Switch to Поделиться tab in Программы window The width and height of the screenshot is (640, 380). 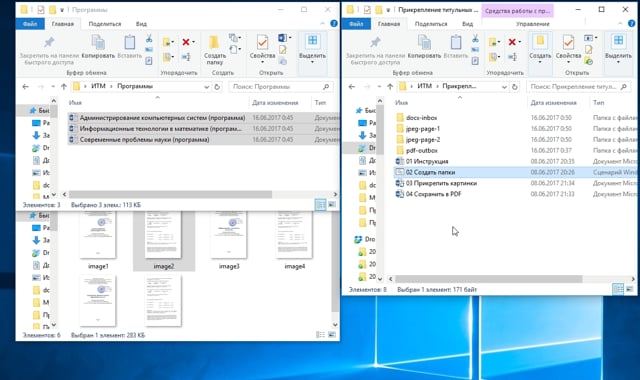pyautogui.click(x=105, y=24)
